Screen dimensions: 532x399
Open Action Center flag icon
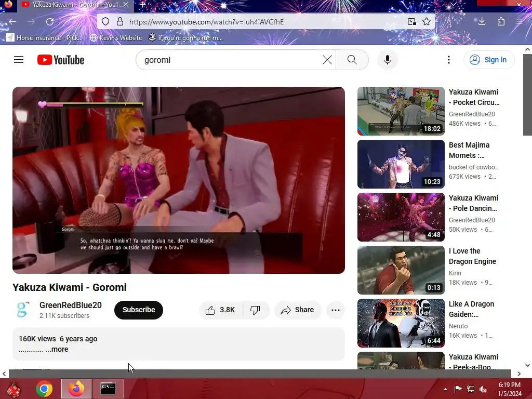tap(458, 389)
